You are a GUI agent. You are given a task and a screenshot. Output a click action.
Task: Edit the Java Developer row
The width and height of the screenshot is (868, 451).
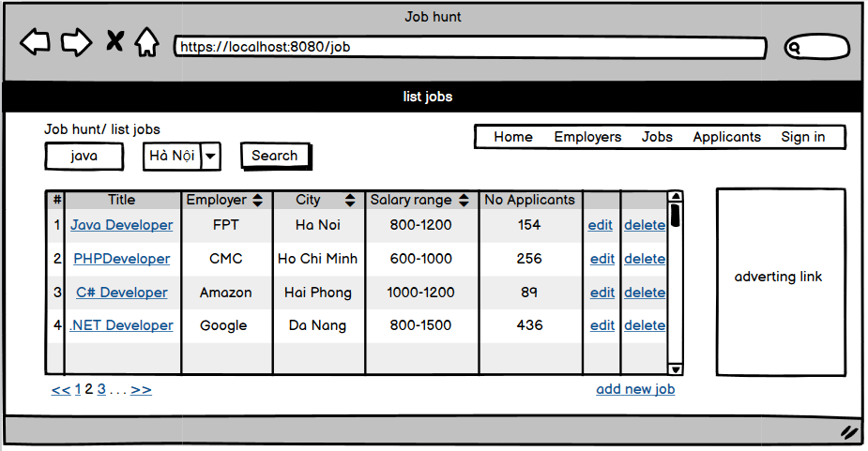(600, 225)
